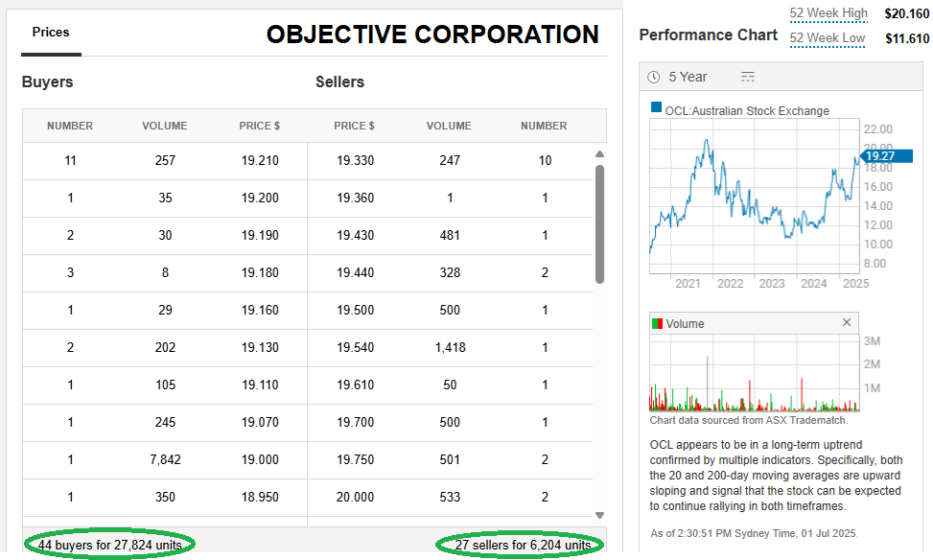Image resolution: width=933 pixels, height=560 pixels.
Task: Open the 52 Week High link
Action: point(828,13)
